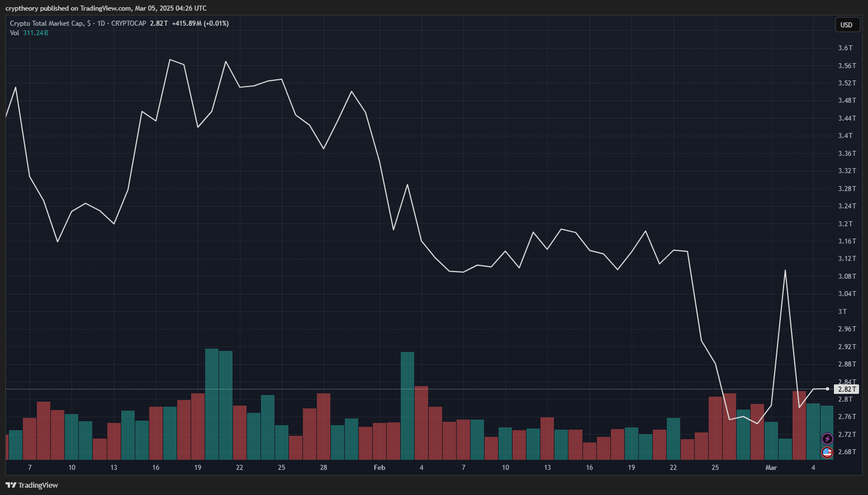Viewport: 868px width, 495px height.
Task: Click the +415.89M (+0.01%) change value
Action: pyautogui.click(x=200, y=23)
